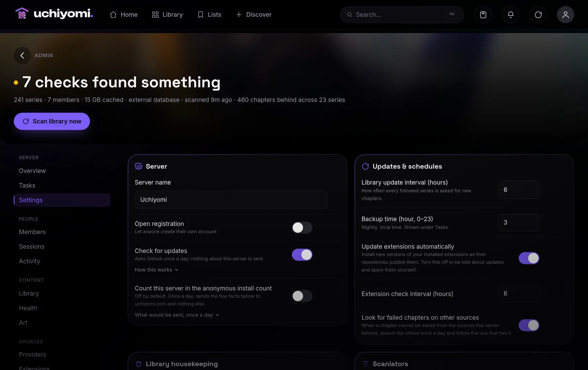
Task: Click the ⌘K shortcut badge
Action: (452, 14)
